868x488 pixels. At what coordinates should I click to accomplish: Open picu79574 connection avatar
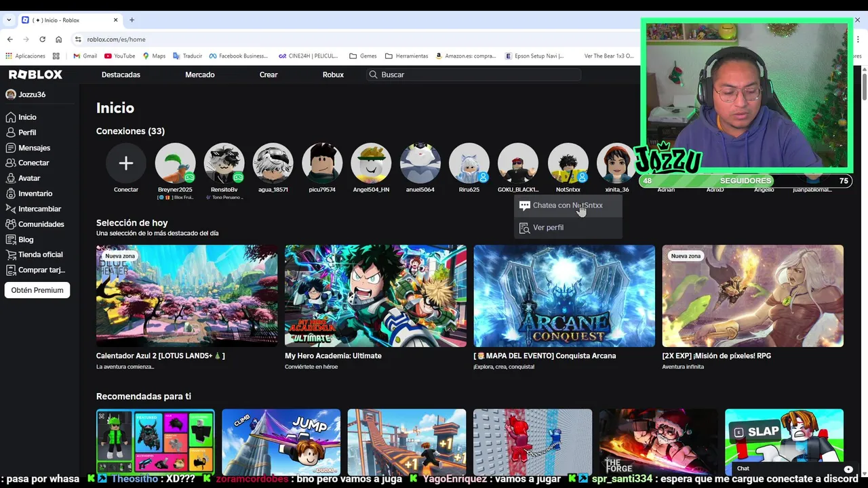tap(322, 163)
